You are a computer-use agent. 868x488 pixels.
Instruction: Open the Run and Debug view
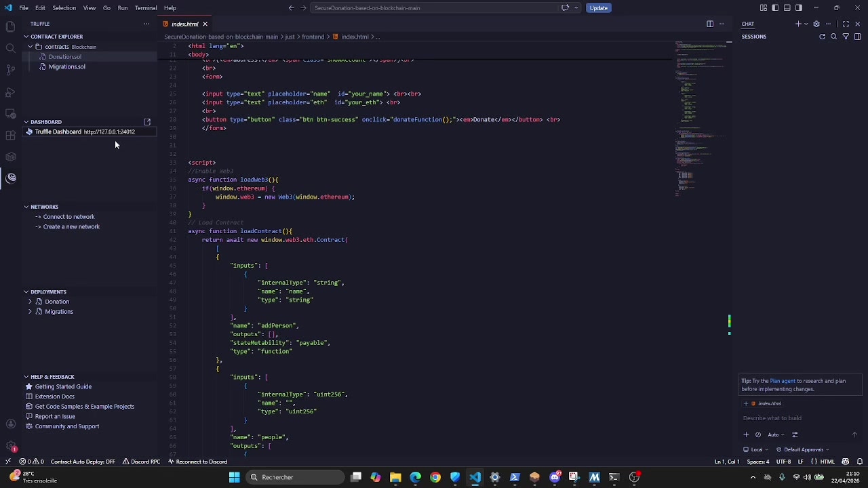coord(10,91)
